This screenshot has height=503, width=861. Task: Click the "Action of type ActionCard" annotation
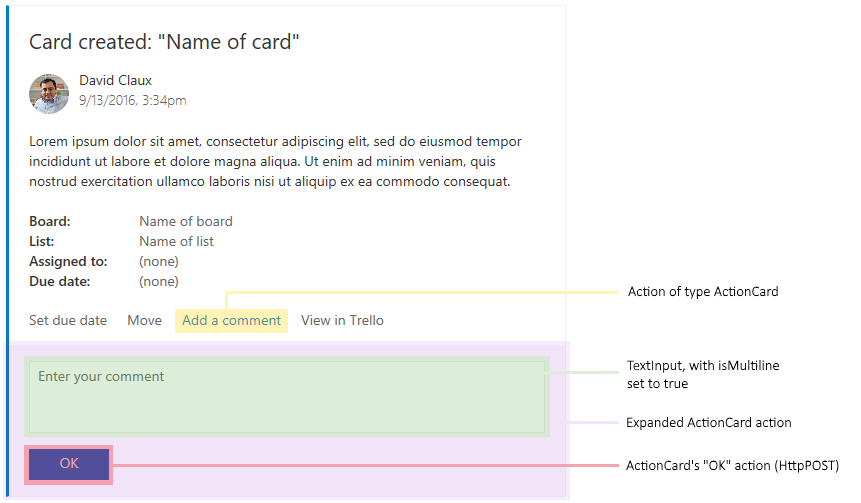click(x=702, y=292)
